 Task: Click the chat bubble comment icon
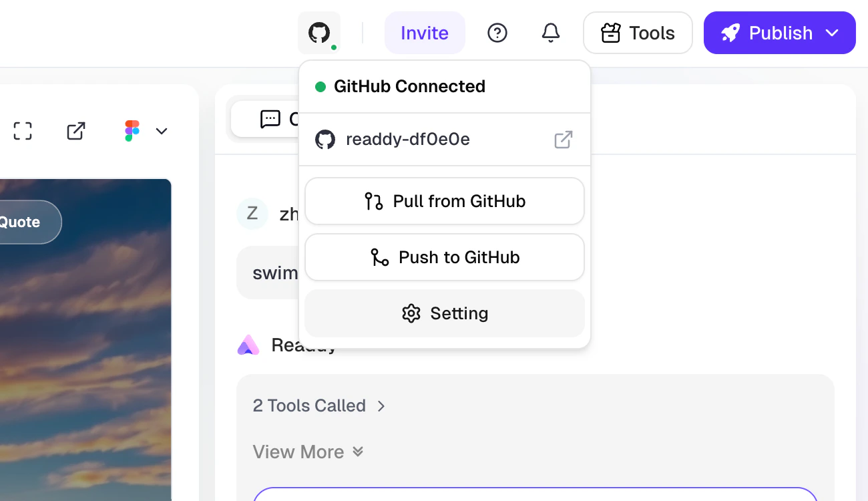[270, 119]
